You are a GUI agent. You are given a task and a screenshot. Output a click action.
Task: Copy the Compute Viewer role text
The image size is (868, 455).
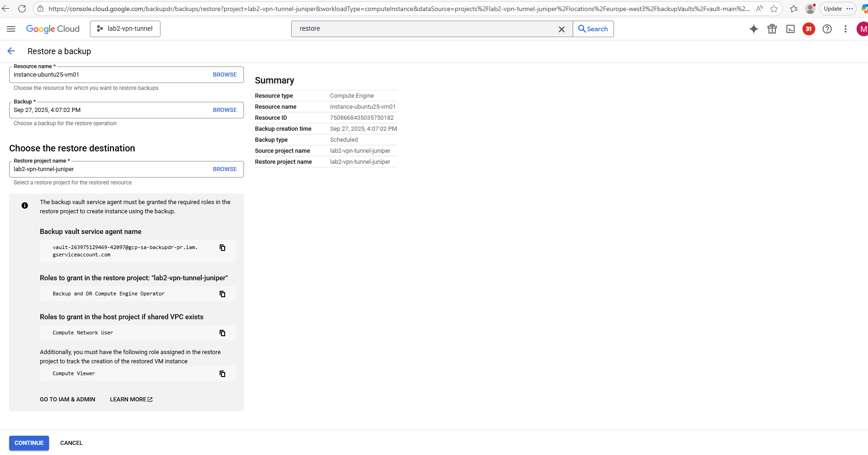[x=222, y=374]
